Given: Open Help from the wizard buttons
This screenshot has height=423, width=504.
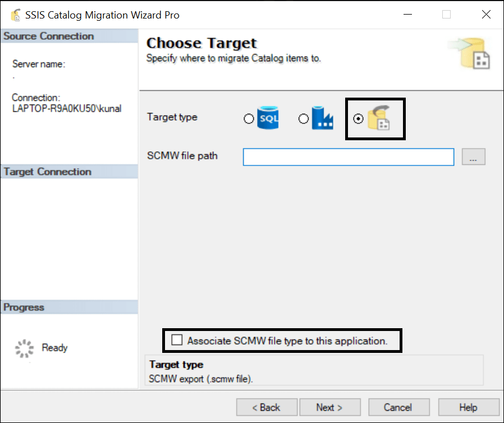Looking at the screenshot, I should pos(469,407).
